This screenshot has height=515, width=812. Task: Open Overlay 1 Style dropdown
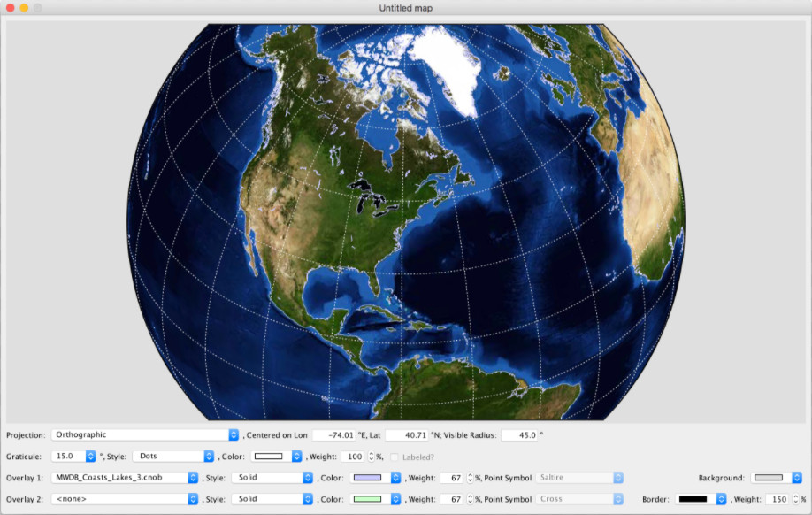tap(272, 478)
